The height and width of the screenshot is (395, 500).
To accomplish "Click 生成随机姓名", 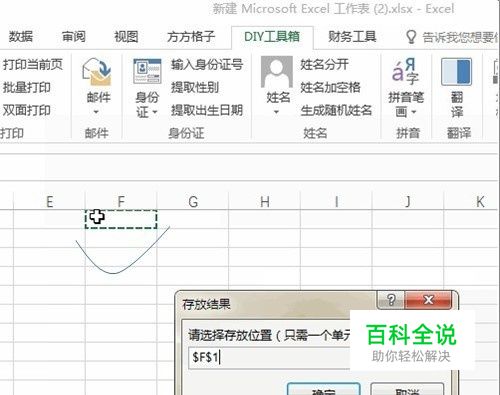I will (336, 110).
